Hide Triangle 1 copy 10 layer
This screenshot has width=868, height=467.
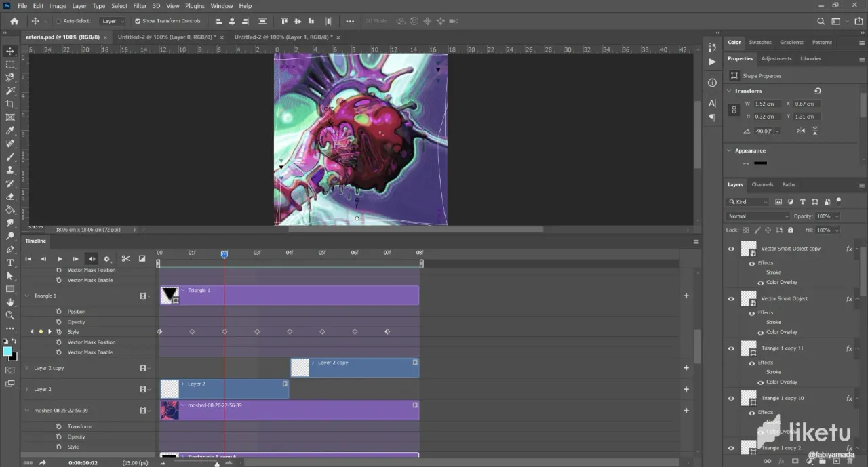point(731,398)
